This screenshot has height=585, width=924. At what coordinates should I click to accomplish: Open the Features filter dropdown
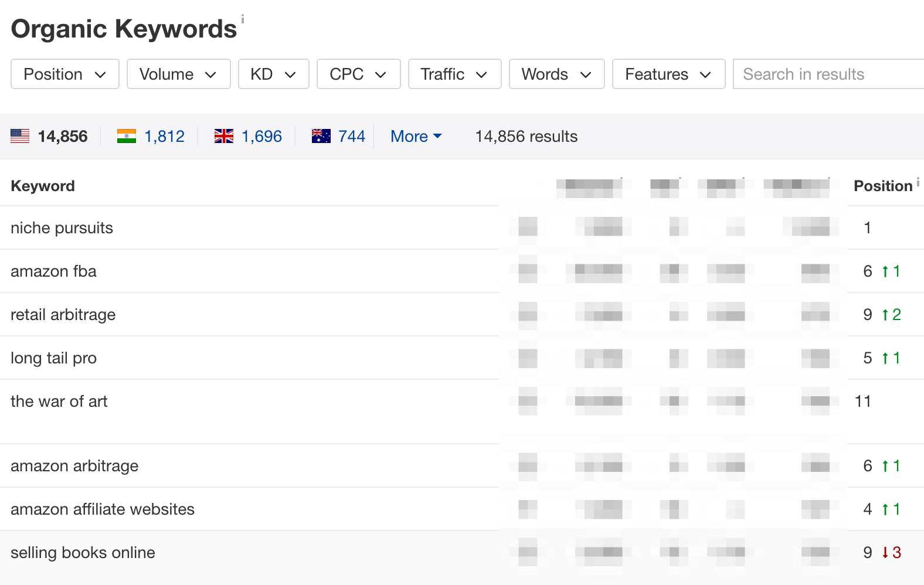click(669, 74)
